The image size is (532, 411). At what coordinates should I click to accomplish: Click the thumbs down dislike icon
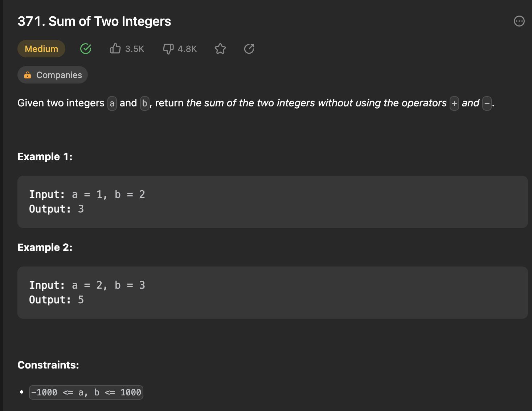pos(168,49)
